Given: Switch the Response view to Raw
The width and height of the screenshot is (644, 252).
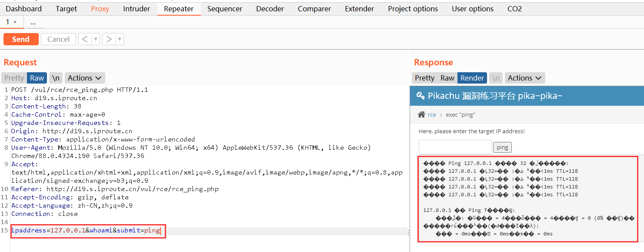Looking at the screenshot, I should 447,78.
